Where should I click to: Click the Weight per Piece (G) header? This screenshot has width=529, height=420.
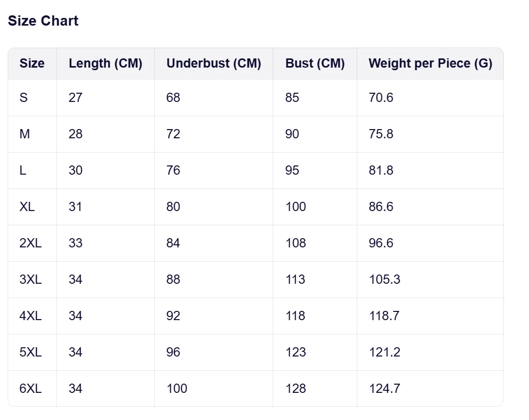pyautogui.click(x=430, y=64)
